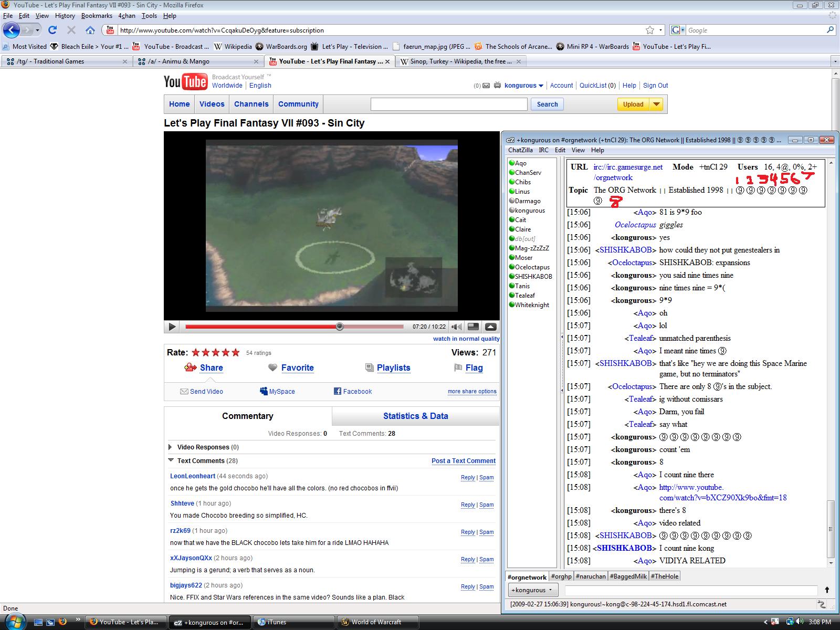Bookmark this page with the star icon
840x630 pixels.
coord(650,30)
